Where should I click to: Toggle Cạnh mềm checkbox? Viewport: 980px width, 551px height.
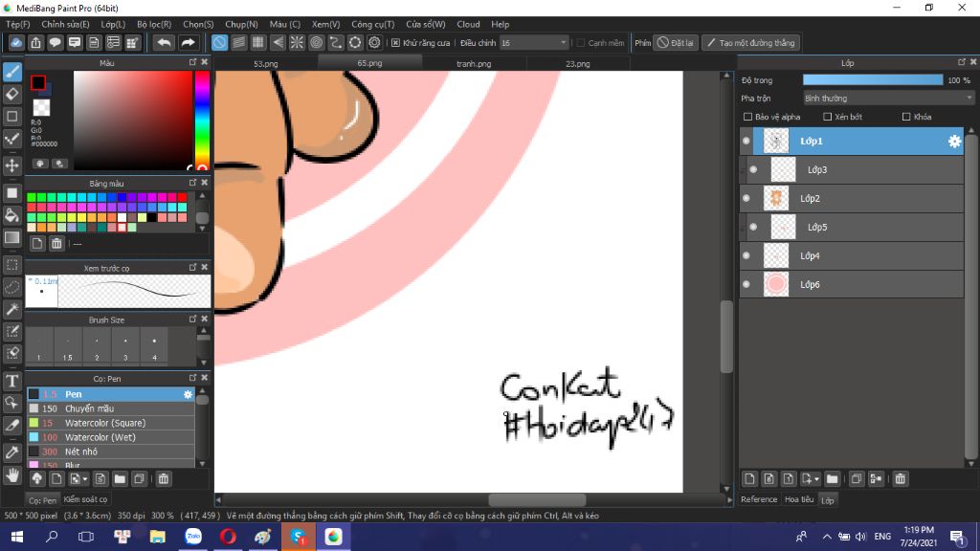(581, 43)
